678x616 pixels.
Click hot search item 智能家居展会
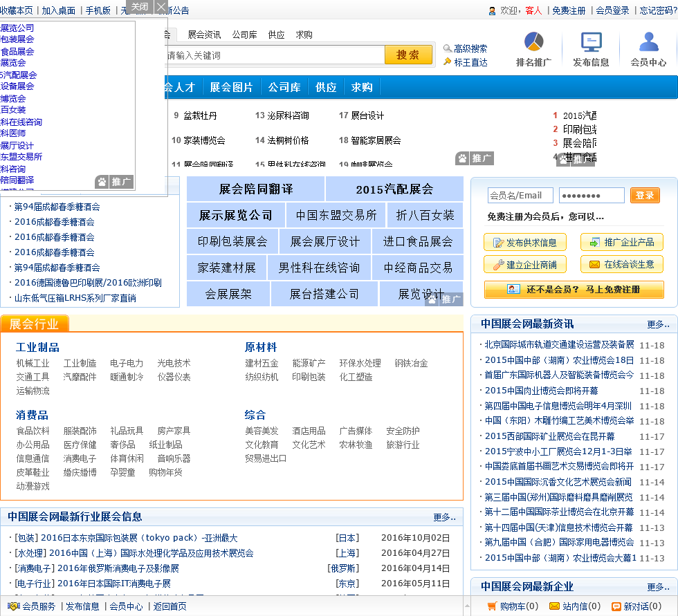coord(376,140)
